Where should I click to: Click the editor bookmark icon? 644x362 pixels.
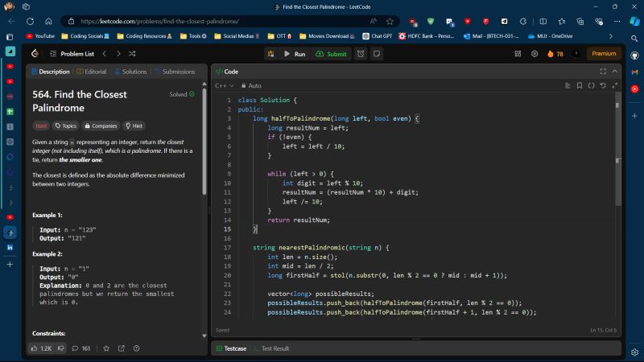580,85
